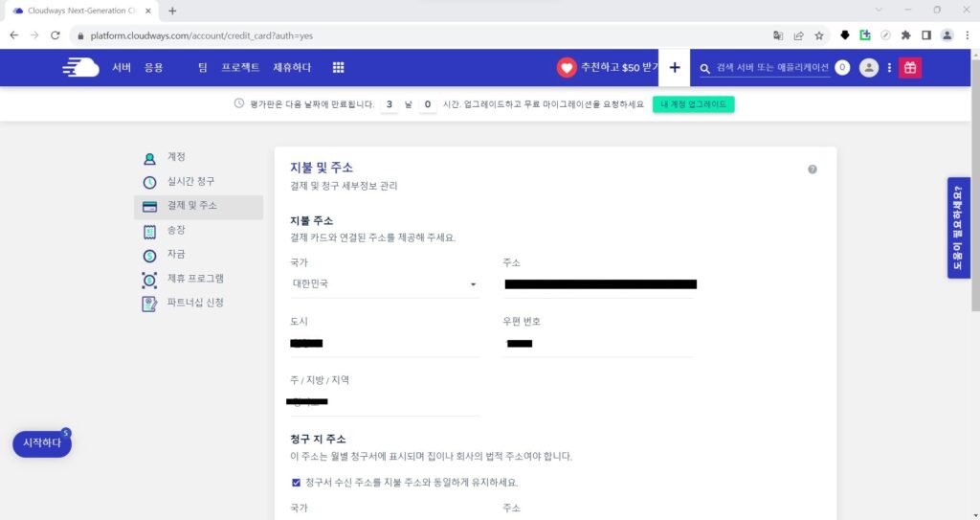Click the 도시 city input field
Screen dimensions: 980x520
pos(385,344)
